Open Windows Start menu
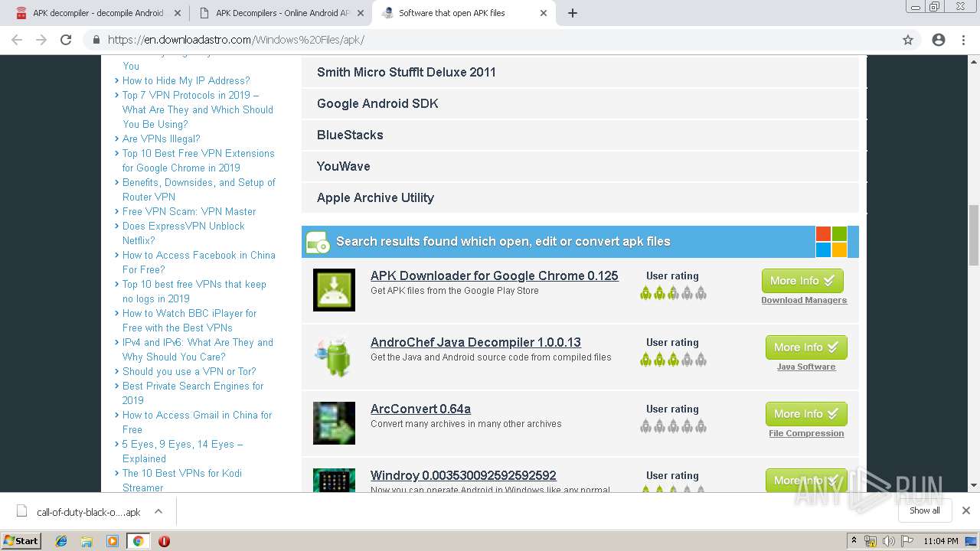Viewport: 980px width, 551px height. tap(21, 540)
